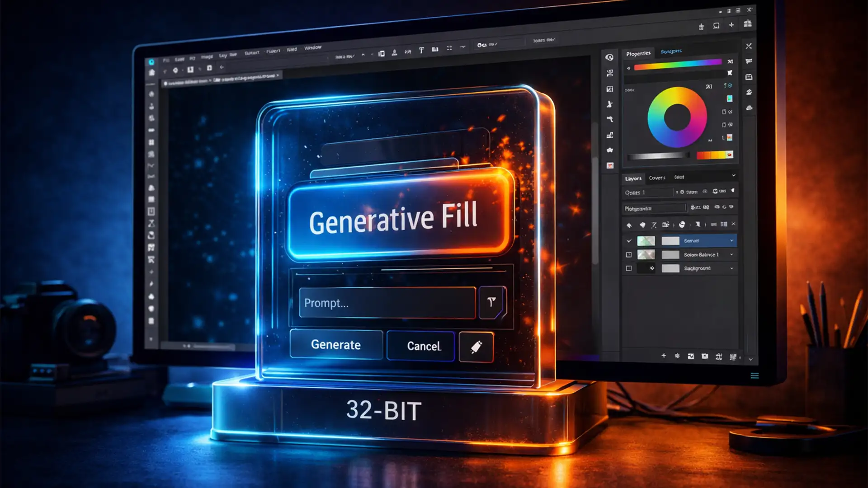The height and width of the screenshot is (488, 868).
Task: Switch to the Layers tab
Action: coord(634,178)
